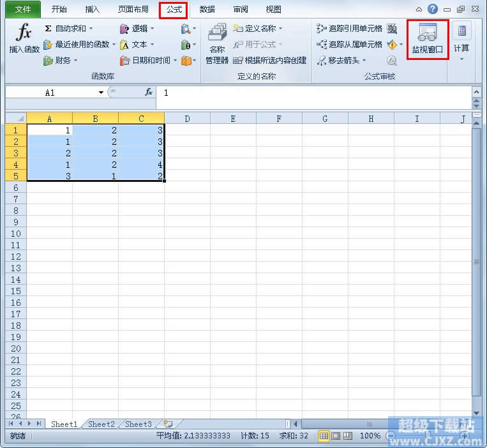This screenshot has height=448, width=487.
Task: Switch to Page Break Preview button
Action: [x=348, y=436]
